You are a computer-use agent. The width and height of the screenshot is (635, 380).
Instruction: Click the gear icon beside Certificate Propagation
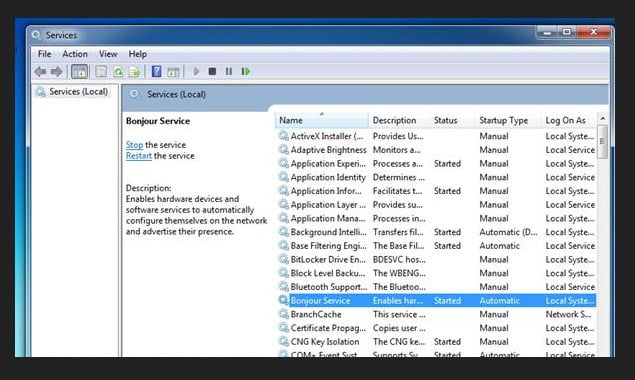(x=283, y=328)
